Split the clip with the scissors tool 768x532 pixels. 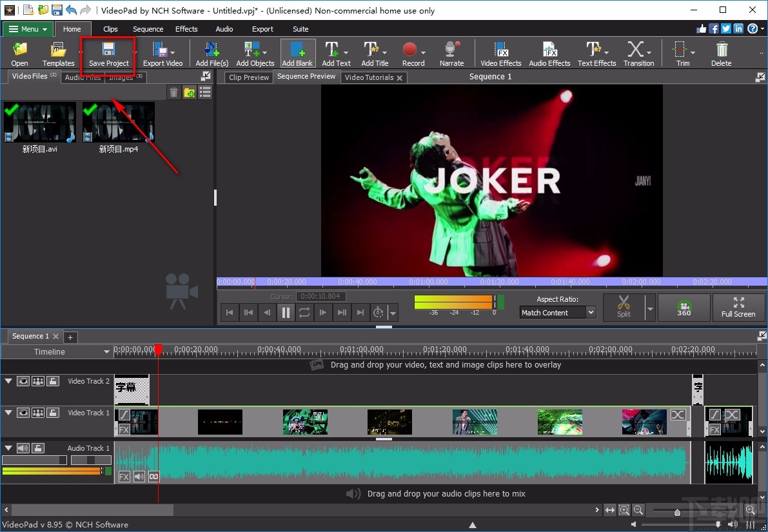tap(623, 308)
